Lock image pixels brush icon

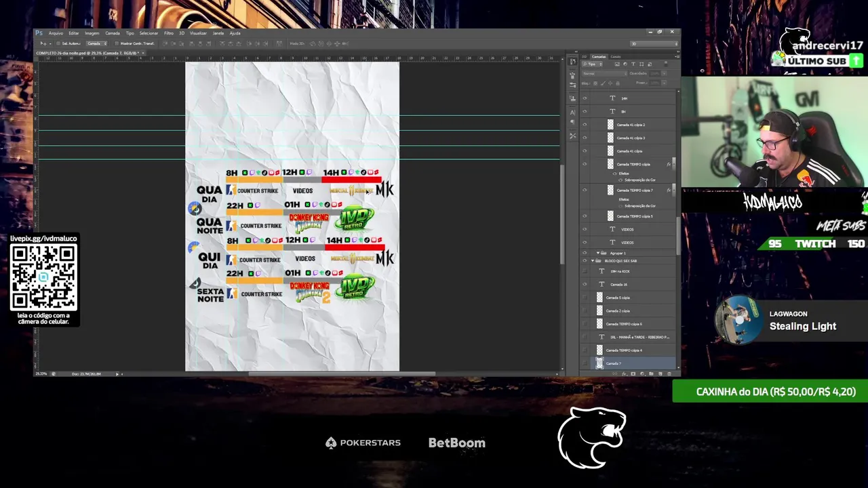[x=603, y=83]
